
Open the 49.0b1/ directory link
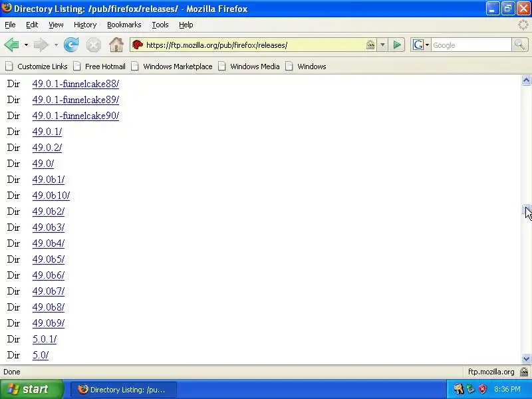pyautogui.click(x=49, y=180)
